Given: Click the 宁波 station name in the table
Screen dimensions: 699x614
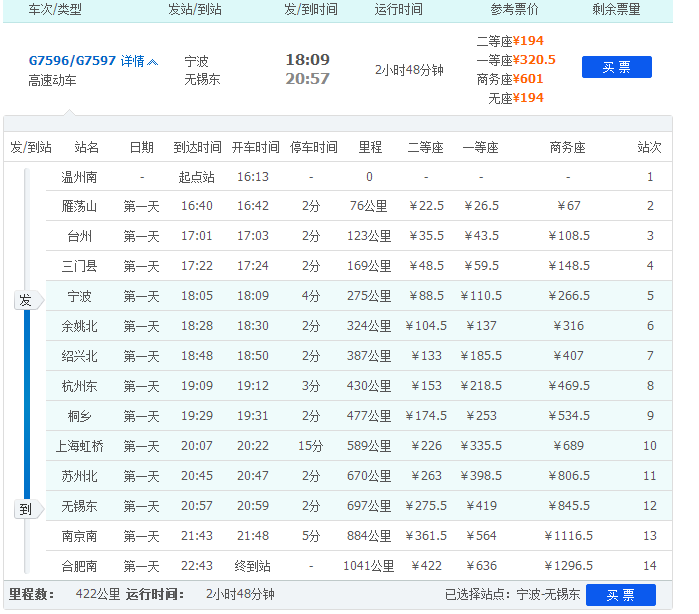Looking at the screenshot, I should point(79,296).
